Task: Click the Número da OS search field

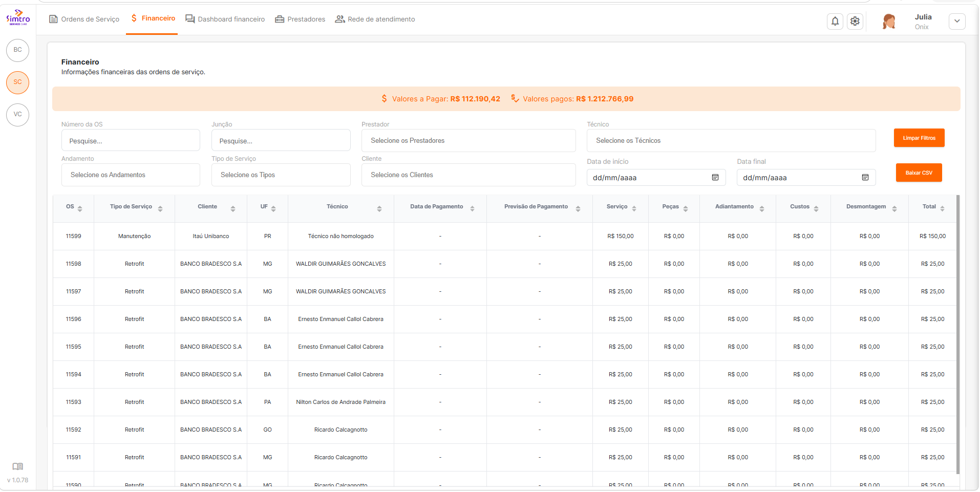Action: [131, 140]
